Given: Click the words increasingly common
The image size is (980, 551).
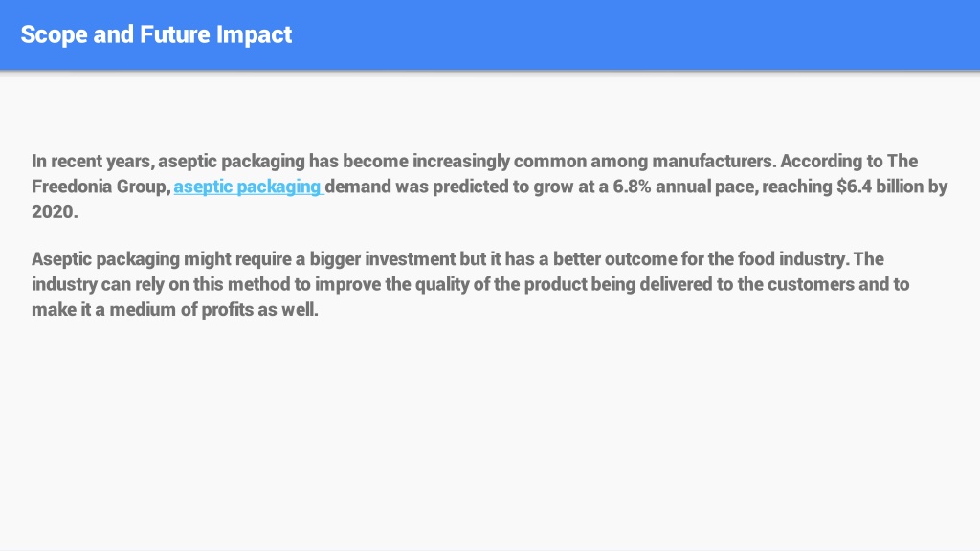Looking at the screenshot, I should click(x=500, y=161).
